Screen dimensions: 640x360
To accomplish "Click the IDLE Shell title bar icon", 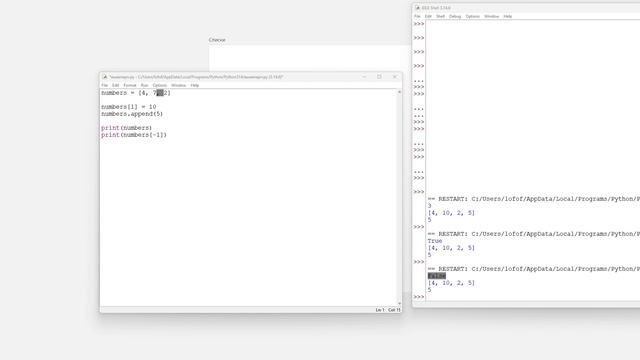I will tap(417, 8).
